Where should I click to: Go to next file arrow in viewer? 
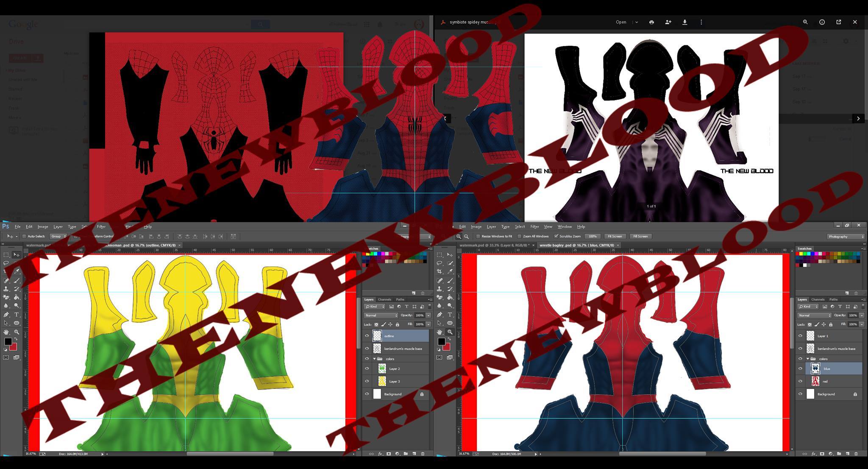[x=858, y=118]
